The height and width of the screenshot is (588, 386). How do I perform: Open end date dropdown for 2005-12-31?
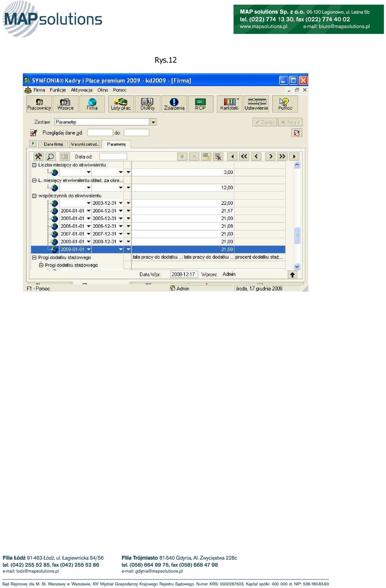pyautogui.click(x=121, y=219)
